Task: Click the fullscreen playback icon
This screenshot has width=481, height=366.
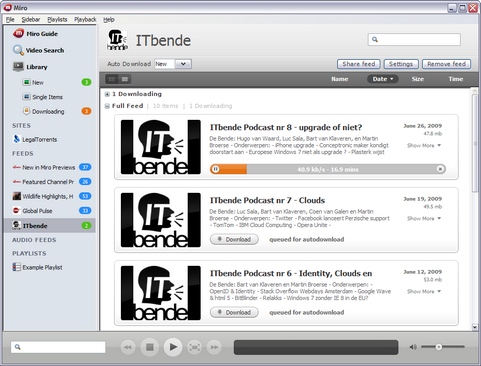Action: tap(195, 347)
